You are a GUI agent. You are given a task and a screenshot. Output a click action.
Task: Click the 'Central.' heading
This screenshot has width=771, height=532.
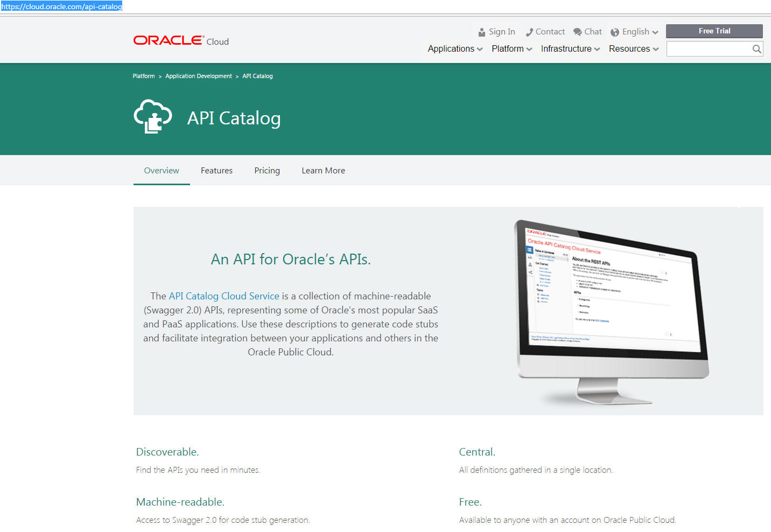click(477, 452)
